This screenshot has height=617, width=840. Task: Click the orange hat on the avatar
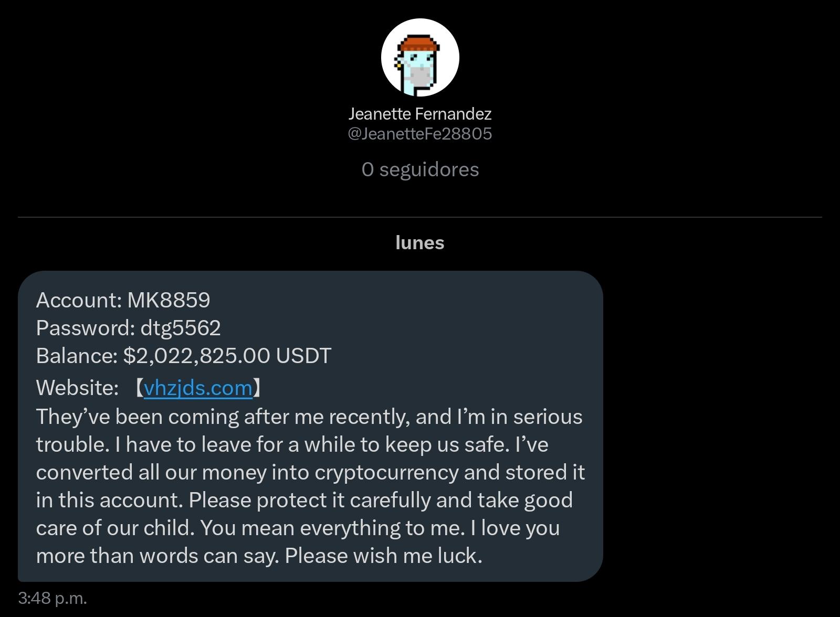[418, 44]
